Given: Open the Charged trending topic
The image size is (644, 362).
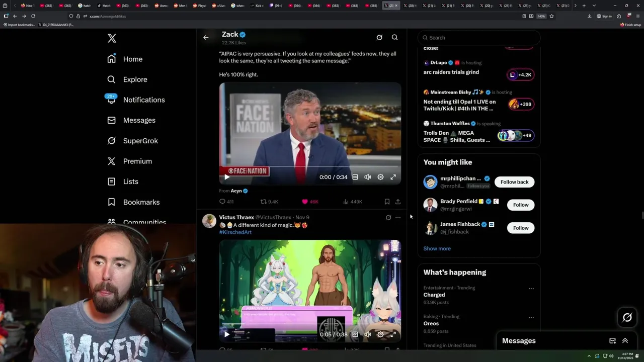Looking at the screenshot, I should pyautogui.click(x=434, y=295).
